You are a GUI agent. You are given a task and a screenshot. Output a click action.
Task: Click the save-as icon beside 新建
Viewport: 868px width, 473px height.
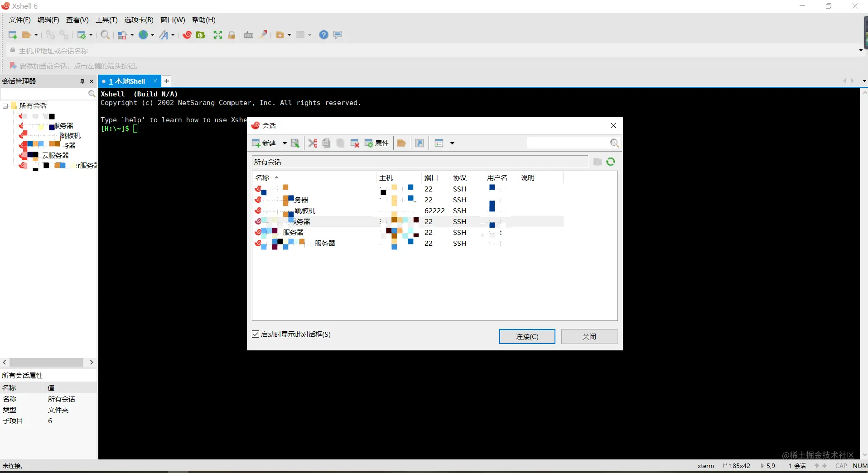[295, 143]
